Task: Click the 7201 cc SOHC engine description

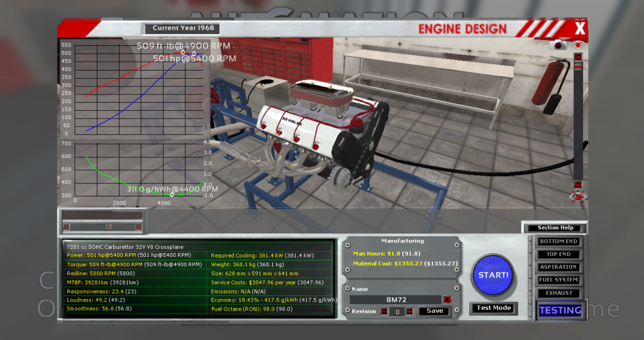Action: (125, 247)
